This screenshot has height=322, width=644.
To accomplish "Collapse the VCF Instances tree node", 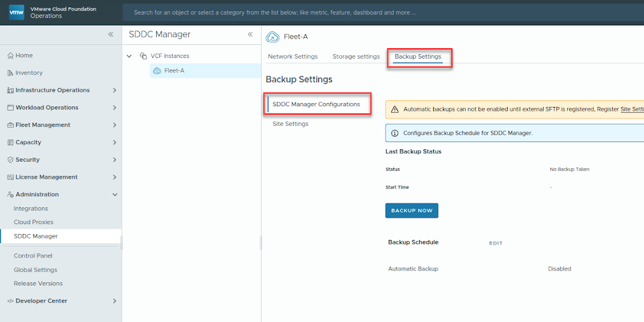I will point(129,56).
